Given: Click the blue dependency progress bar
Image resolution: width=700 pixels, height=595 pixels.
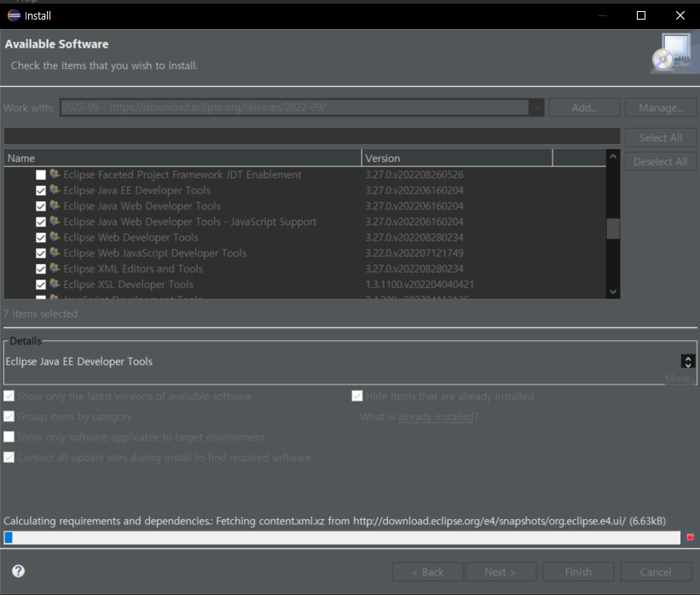Looking at the screenshot, I should 342,537.
